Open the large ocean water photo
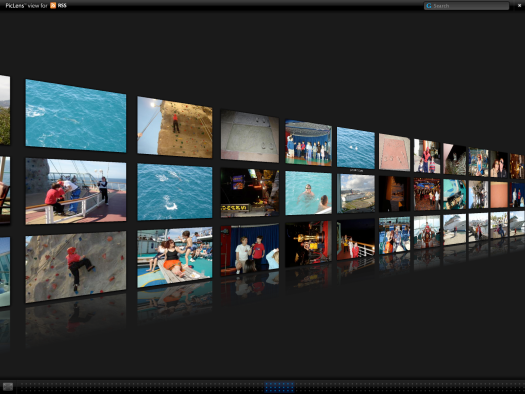Viewport: 525px width, 394px height. [x=76, y=116]
